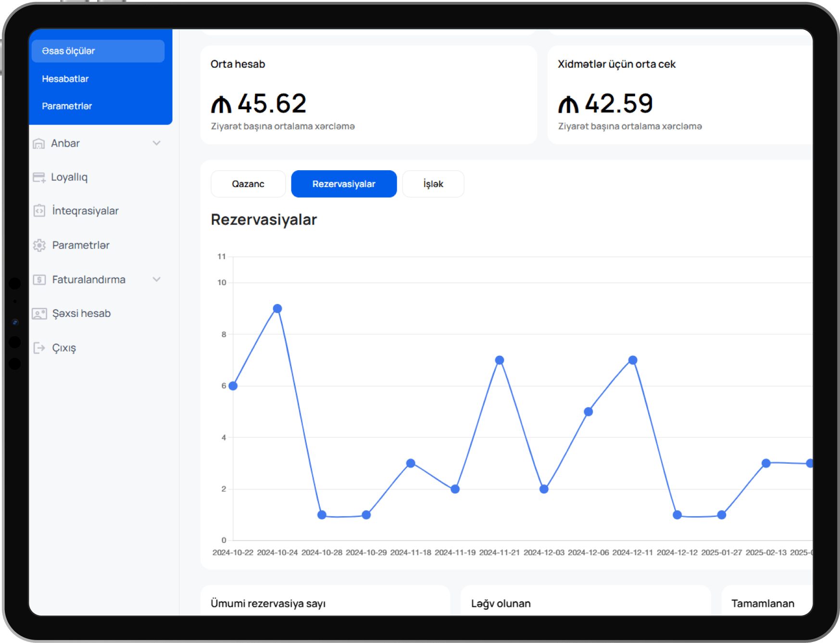Select chart data point for 2024-10-22

pyautogui.click(x=233, y=386)
